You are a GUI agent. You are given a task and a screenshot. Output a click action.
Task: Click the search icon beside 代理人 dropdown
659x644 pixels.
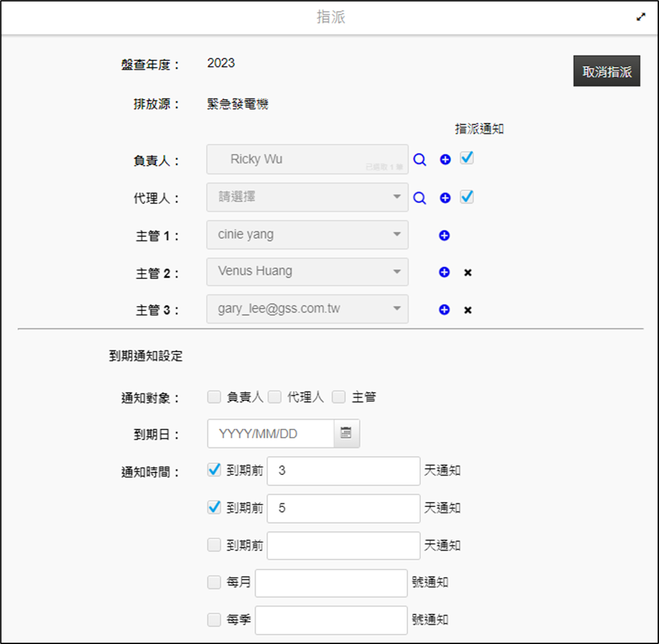(x=419, y=198)
